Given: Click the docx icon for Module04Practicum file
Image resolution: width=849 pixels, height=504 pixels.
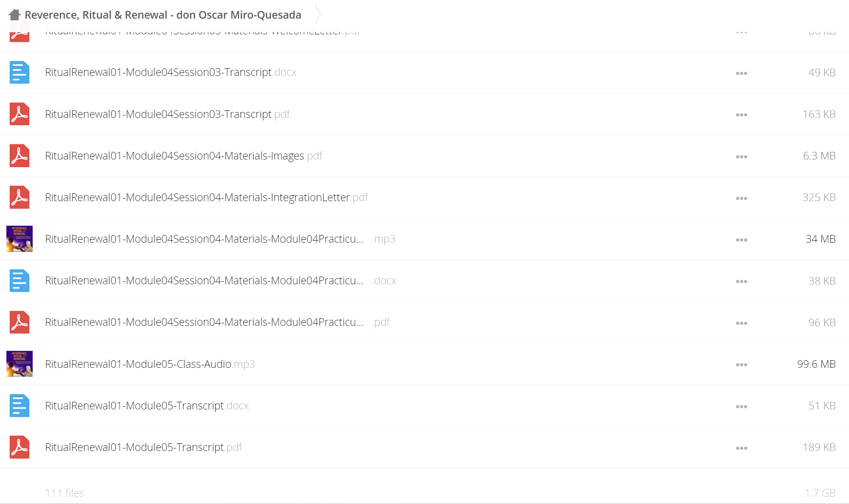Looking at the screenshot, I should click(20, 281).
